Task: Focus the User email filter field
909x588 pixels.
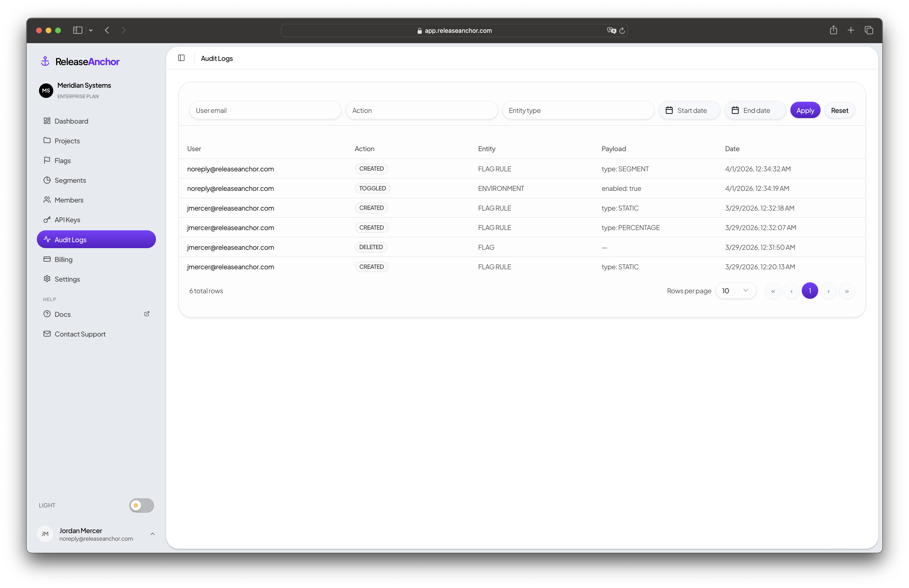Action: coord(265,110)
